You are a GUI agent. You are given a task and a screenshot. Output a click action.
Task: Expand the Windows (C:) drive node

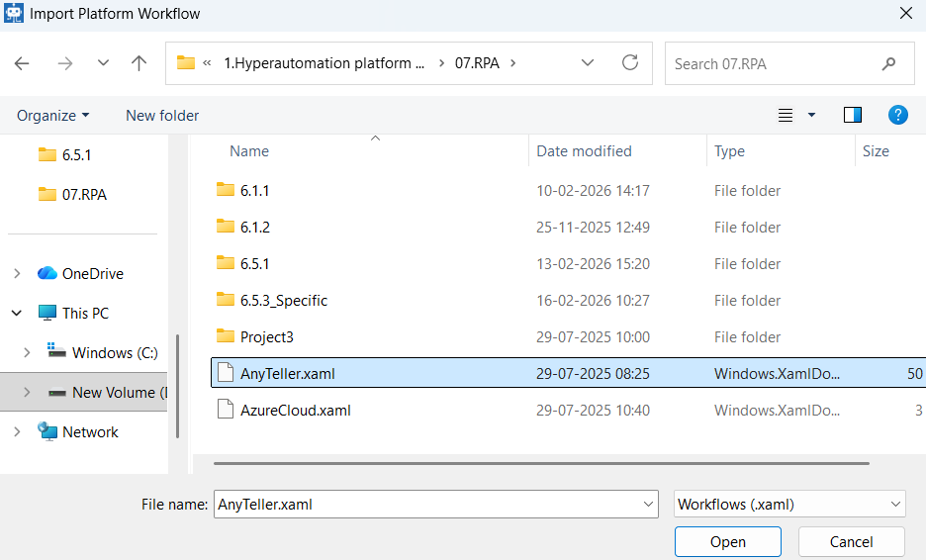click(x=27, y=352)
